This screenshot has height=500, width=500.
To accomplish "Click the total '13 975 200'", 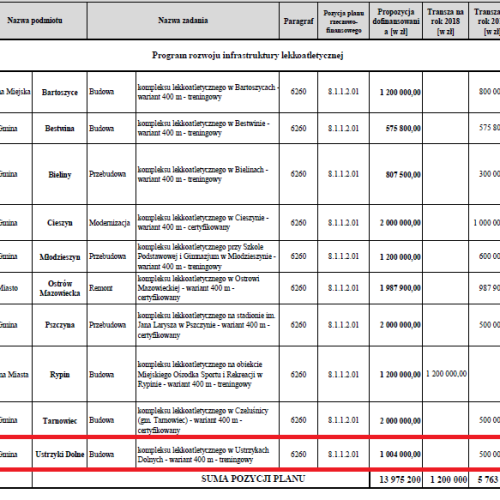I will coord(400,480).
